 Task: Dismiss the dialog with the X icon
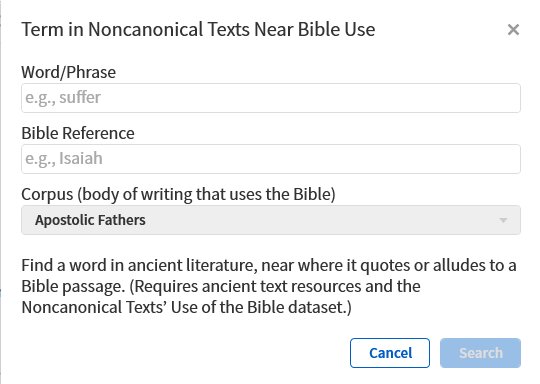[x=513, y=30]
